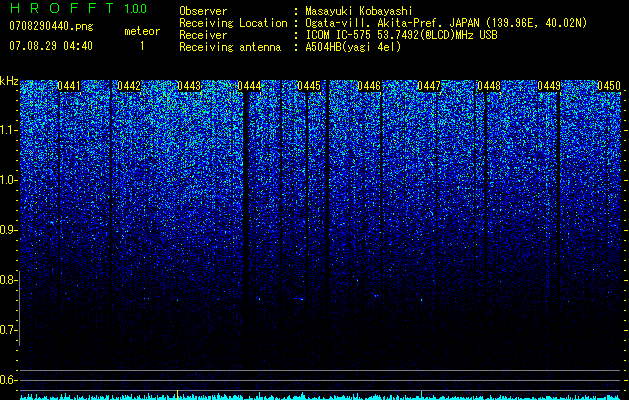
Task: Click the yellow peak in the intensity graph
Action: (x=177, y=394)
